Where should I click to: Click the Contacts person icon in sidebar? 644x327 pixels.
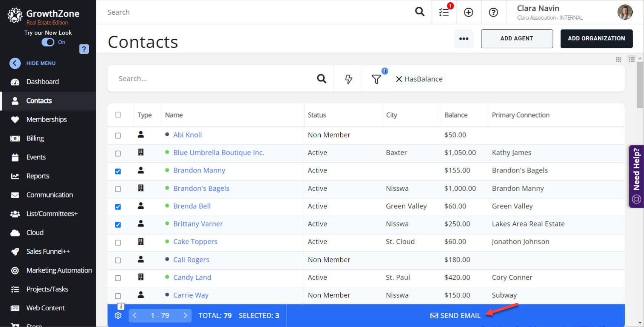coord(15,101)
